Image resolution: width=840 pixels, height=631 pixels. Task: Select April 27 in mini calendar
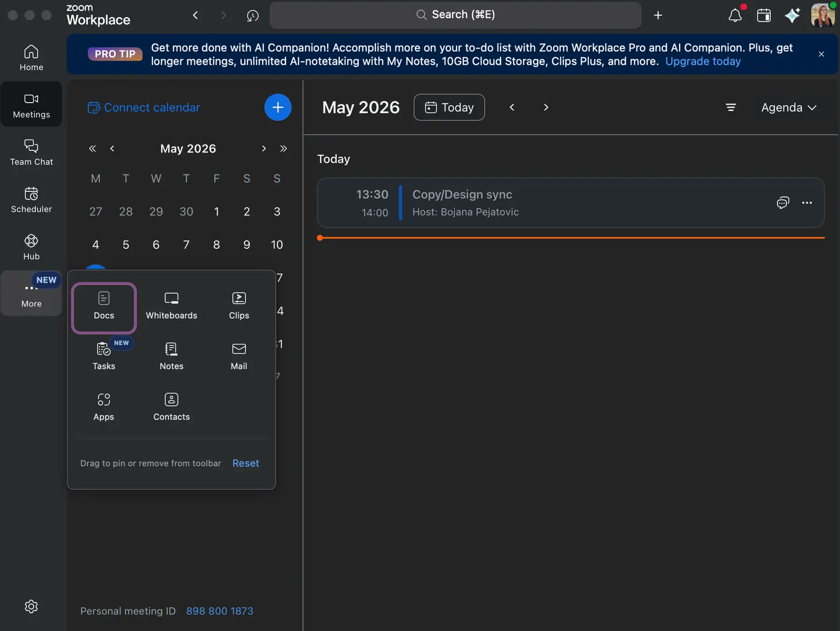[96, 211]
